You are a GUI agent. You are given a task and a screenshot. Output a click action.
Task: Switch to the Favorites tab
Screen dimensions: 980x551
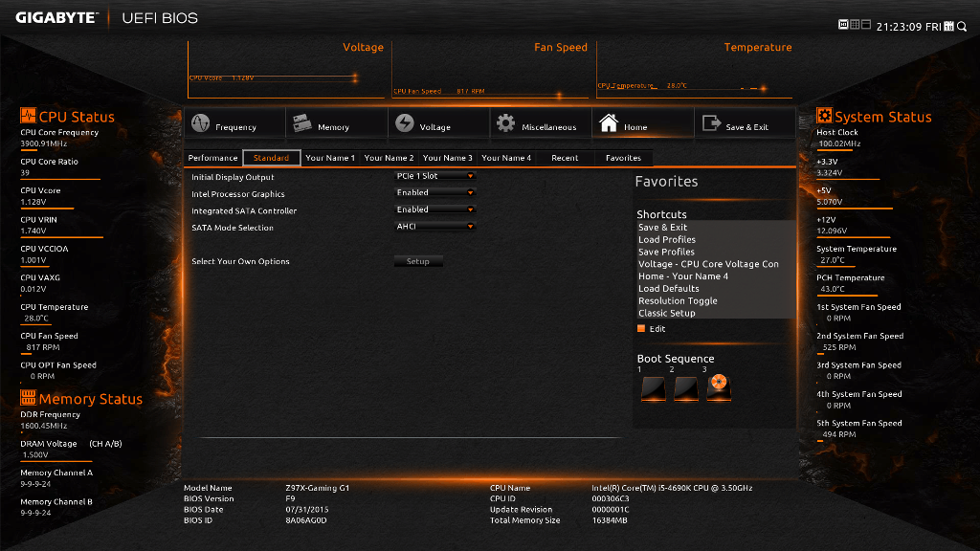(x=623, y=158)
